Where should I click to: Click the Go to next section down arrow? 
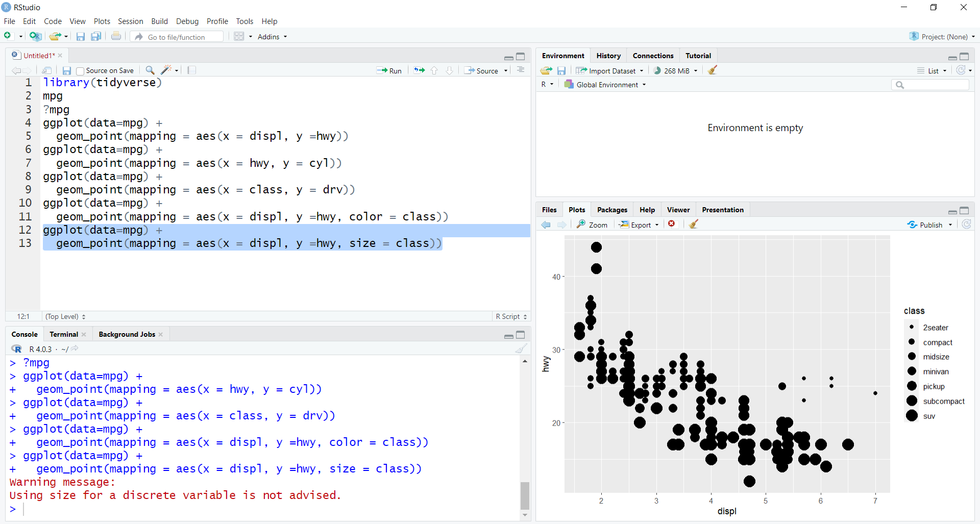[449, 70]
